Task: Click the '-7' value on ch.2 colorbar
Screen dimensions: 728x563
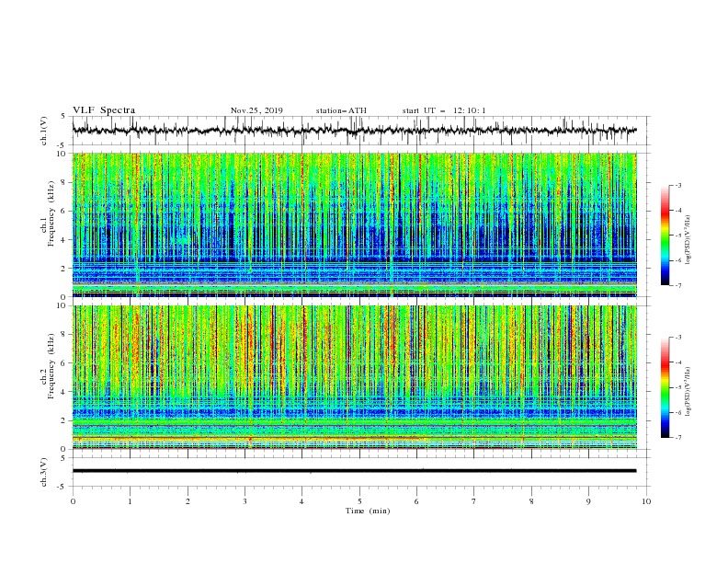Action: point(678,438)
